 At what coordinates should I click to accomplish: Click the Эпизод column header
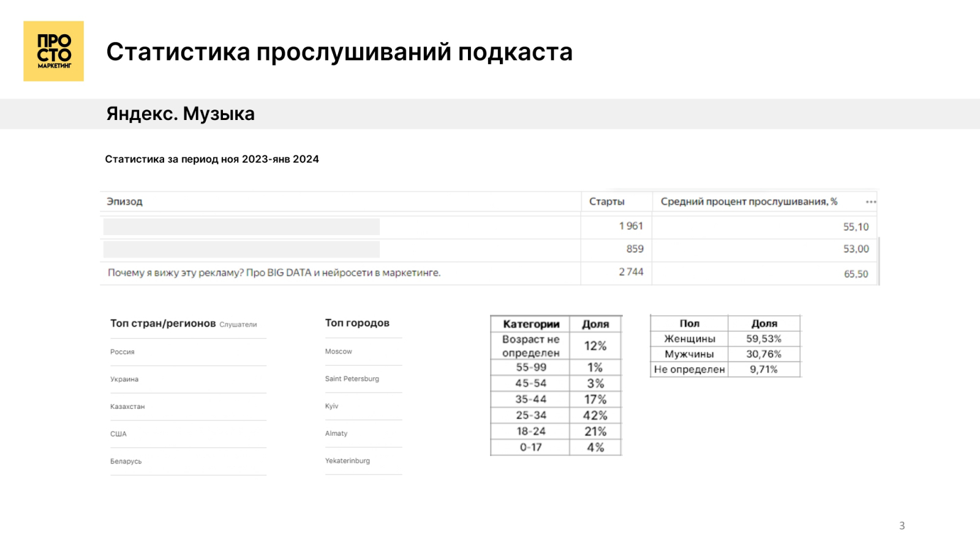click(124, 201)
